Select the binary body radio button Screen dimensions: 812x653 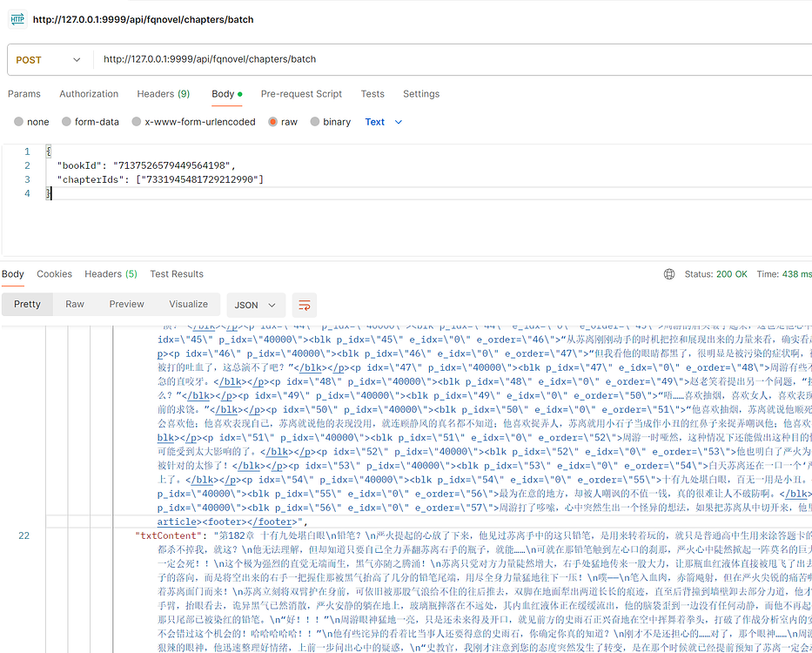click(x=315, y=122)
